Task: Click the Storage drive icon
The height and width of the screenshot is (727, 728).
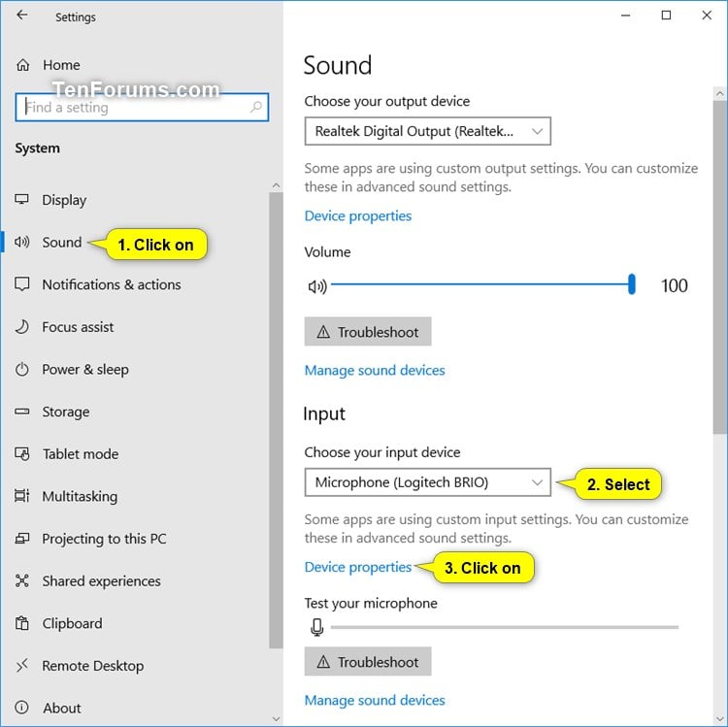Action: tap(21, 412)
